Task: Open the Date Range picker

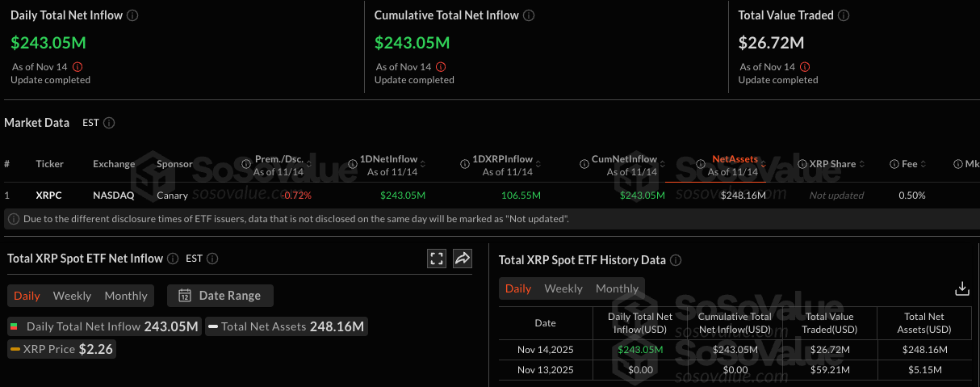Action: [220, 296]
